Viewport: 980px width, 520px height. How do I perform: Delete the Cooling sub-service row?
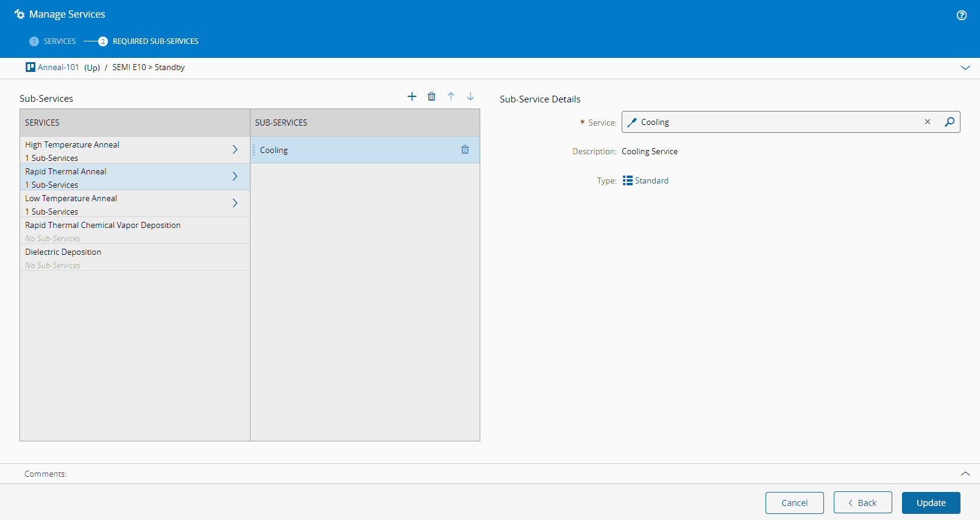point(465,150)
